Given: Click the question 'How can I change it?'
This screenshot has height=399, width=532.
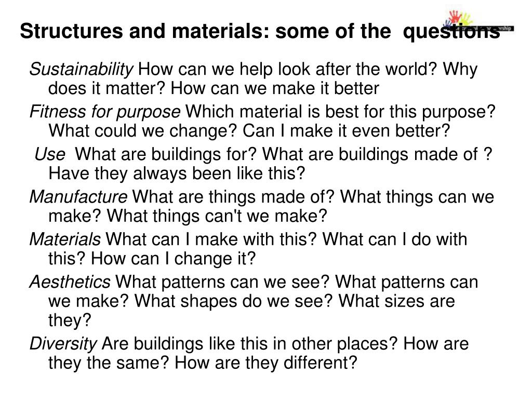Looking at the screenshot, I should [173, 259].
